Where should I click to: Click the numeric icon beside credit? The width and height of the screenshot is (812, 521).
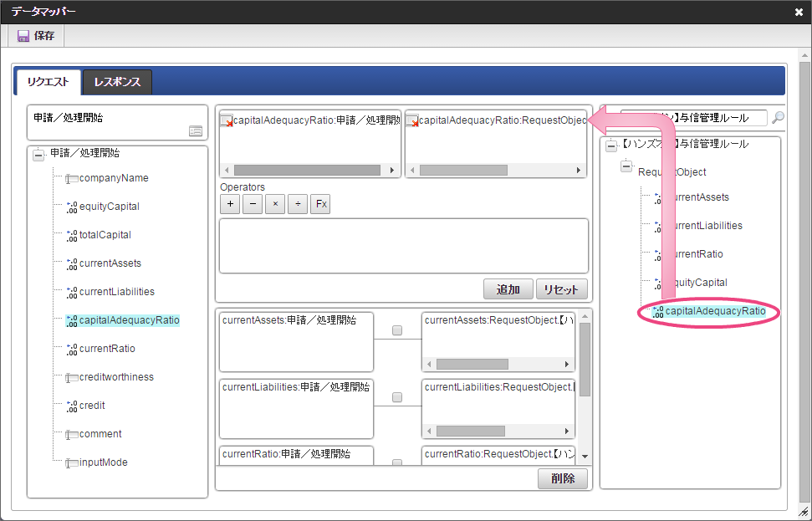(x=71, y=406)
